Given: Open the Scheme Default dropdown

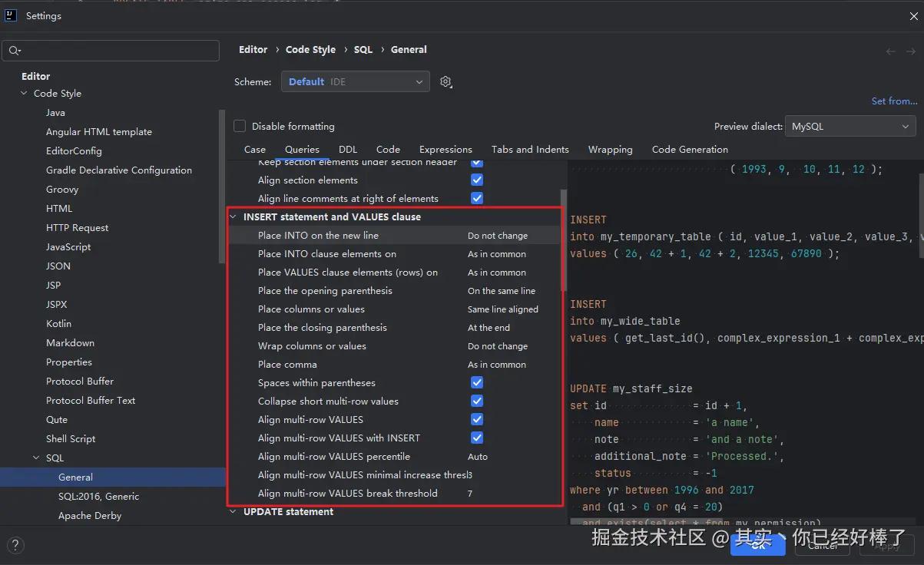Looking at the screenshot, I should pos(356,81).
